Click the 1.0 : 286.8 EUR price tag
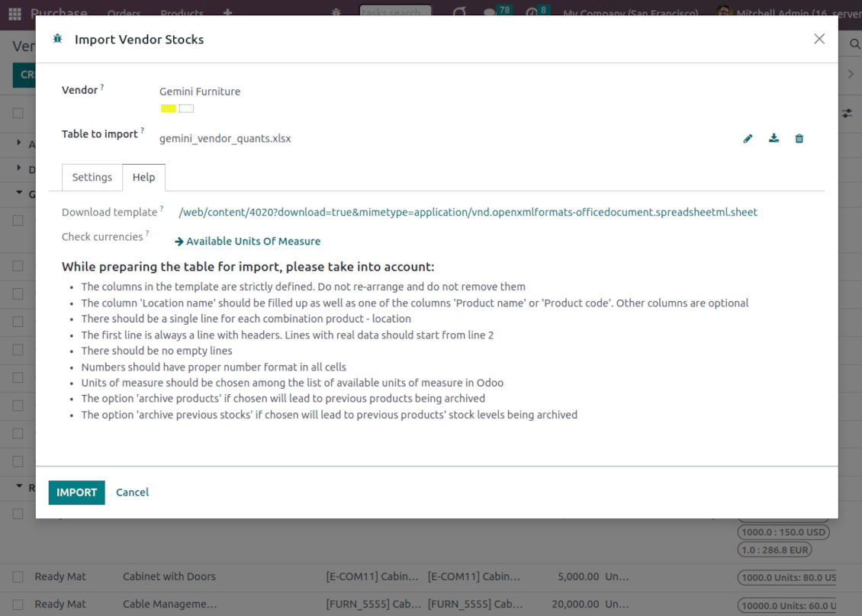 tap(774, 550)
